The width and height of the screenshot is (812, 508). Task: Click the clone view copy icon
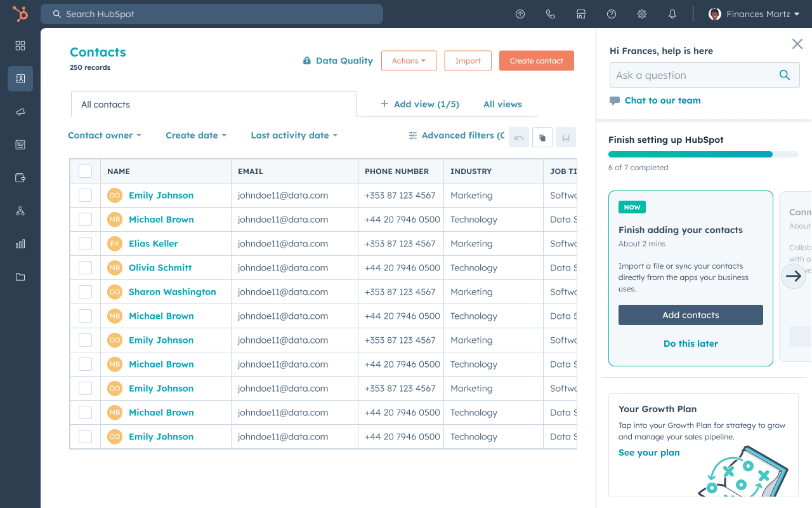tap(542, 137)
